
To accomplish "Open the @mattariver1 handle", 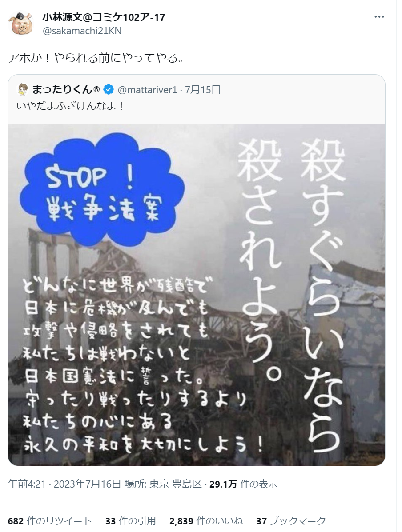I will [x=147, y=90].
